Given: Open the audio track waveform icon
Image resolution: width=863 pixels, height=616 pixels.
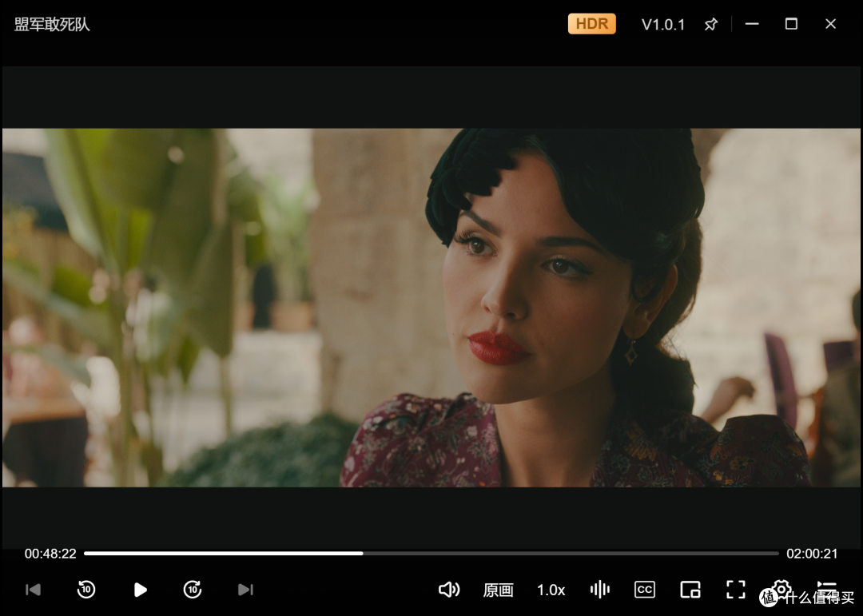Looking at the screenshot, I should 600,590.
